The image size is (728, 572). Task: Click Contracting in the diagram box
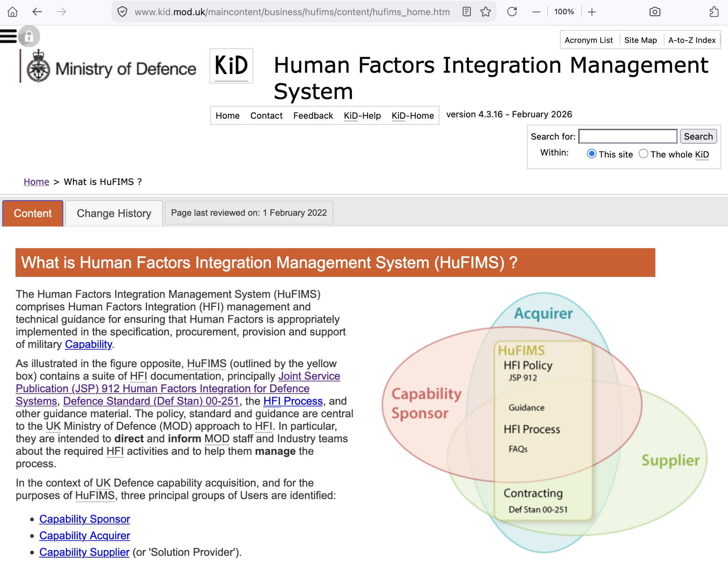pyautogui.click(x=533, y=493)
